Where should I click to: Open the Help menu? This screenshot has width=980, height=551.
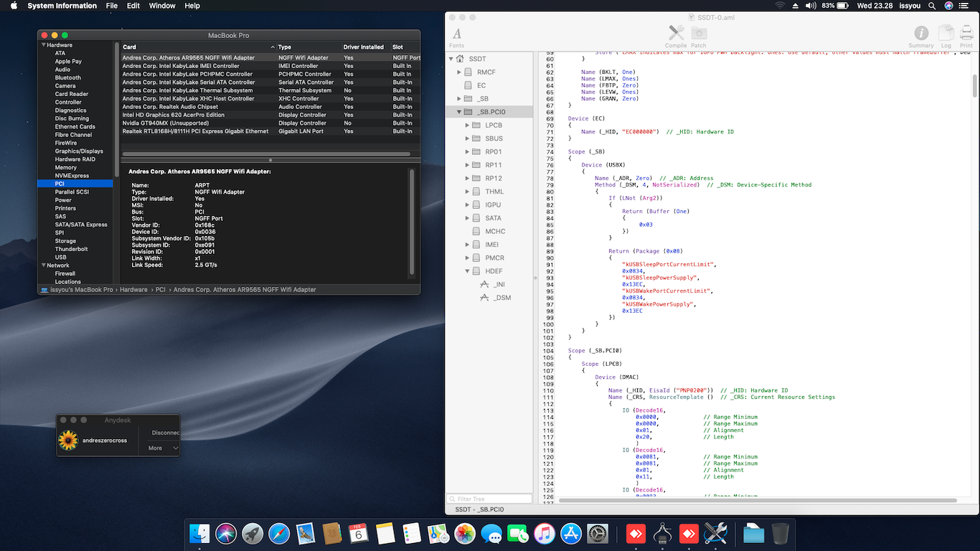point(192,6)
